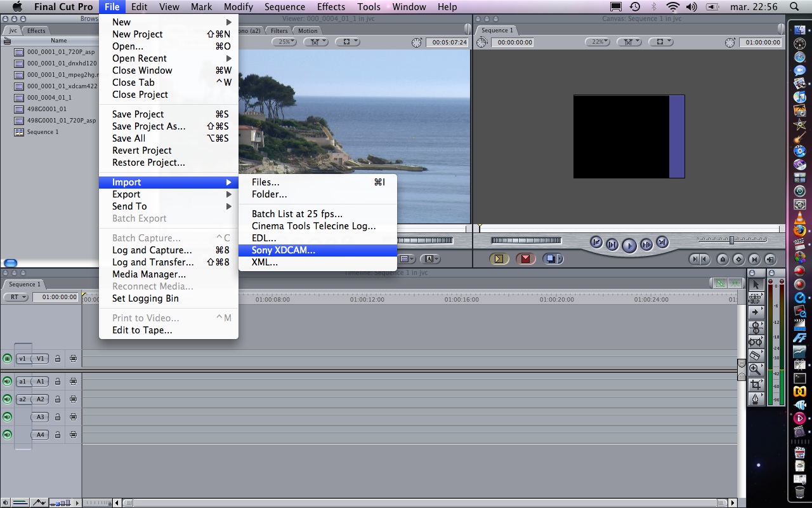Open the Viewer view options pop-up
812x508 pixels.
click(348, 42)
